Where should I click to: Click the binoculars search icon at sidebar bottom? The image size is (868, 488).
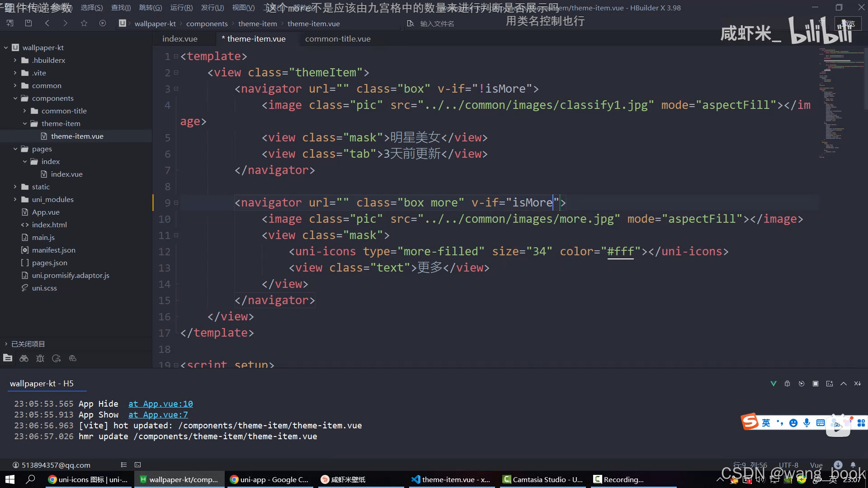click(24, 358)
